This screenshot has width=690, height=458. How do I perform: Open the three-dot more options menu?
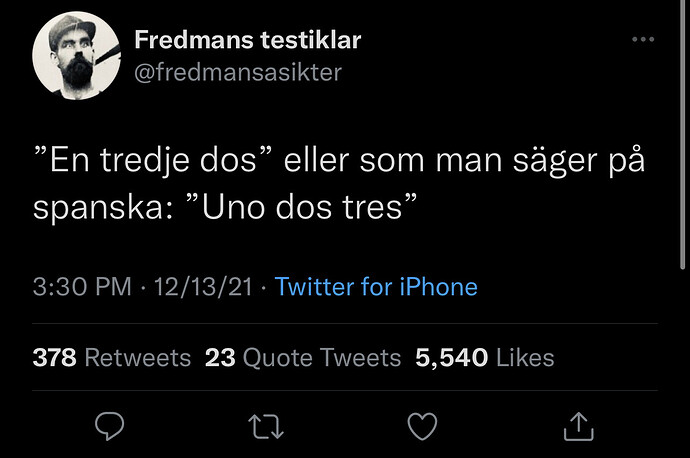[643, 40]
